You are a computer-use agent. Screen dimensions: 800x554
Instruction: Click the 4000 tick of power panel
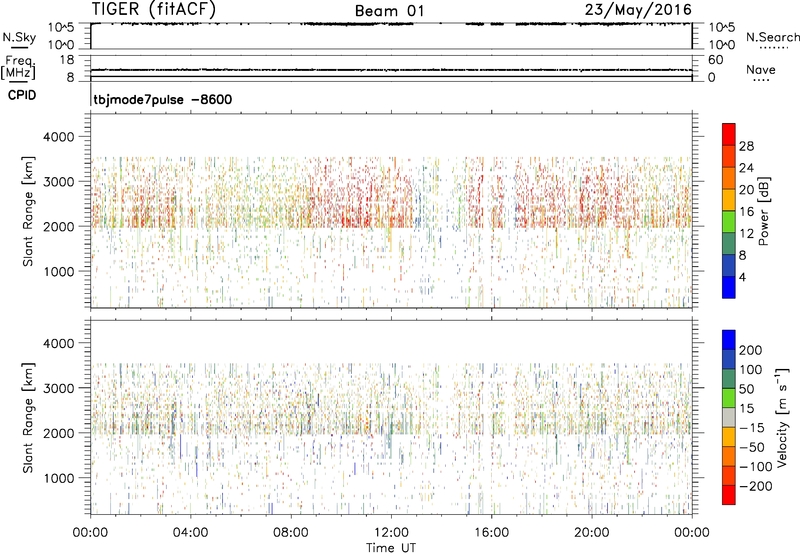(x=58, y=137)
